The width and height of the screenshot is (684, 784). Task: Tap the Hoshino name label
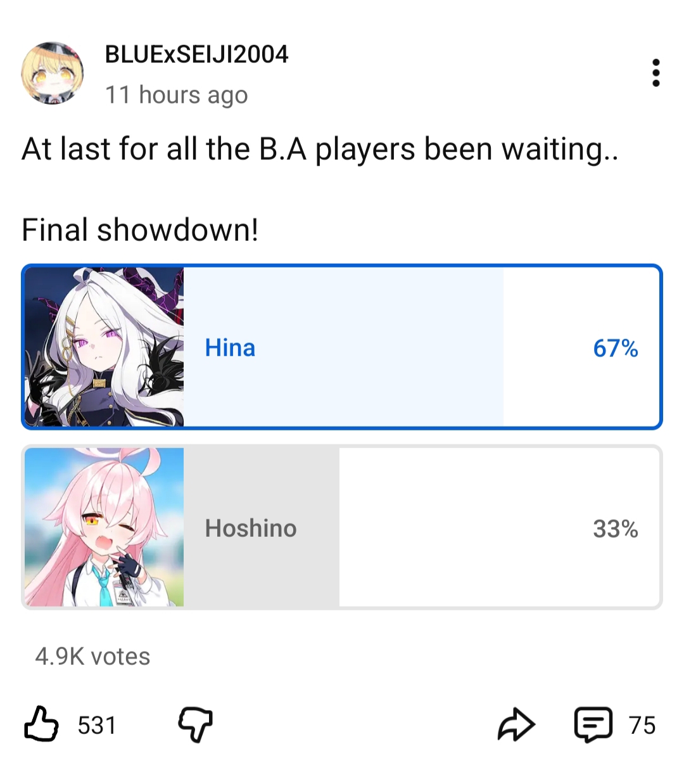[251, 528]
